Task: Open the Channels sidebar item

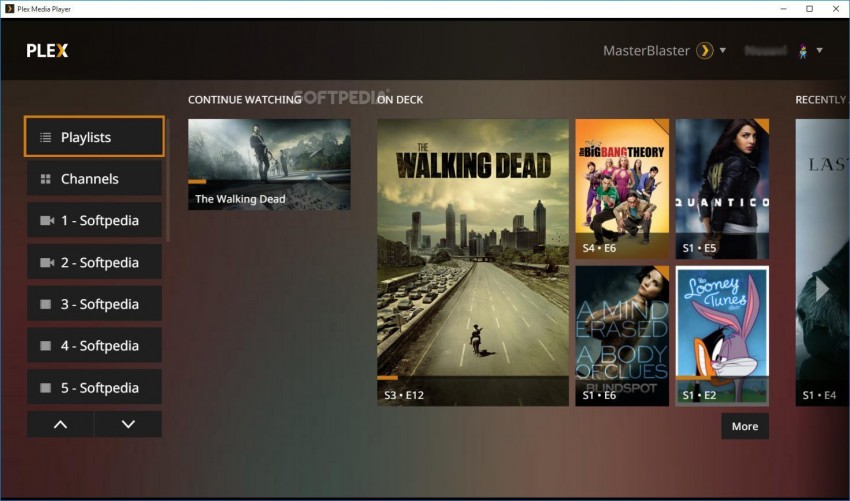Action: pyautogui.click(x=94, y=178)
